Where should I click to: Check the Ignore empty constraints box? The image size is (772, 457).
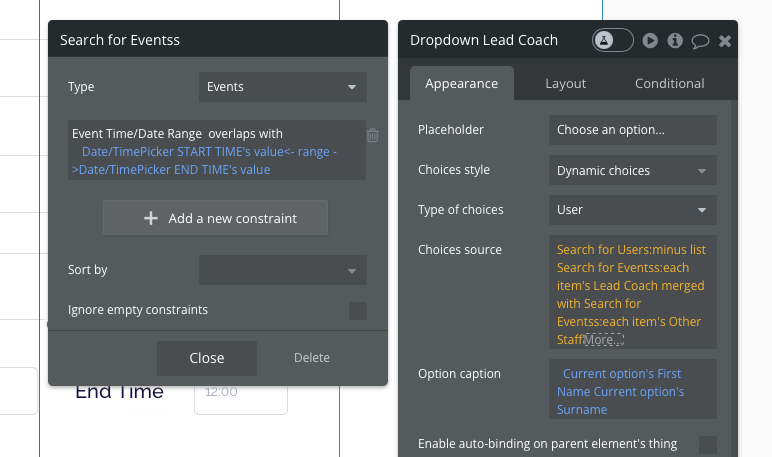point(358,311)
